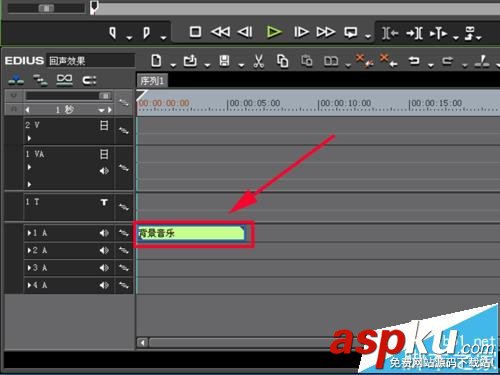Click the Add Cut Point icon
The height and width of the screenshot is (375, 500).
[x=482, y=61]
